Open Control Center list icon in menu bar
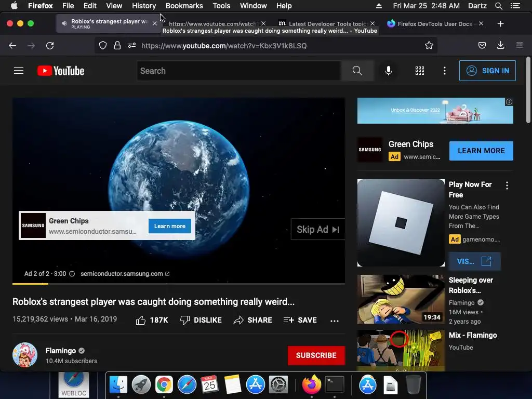Viewport: 532px width, 399px height. pyautogui.click(x=515, y=6)
